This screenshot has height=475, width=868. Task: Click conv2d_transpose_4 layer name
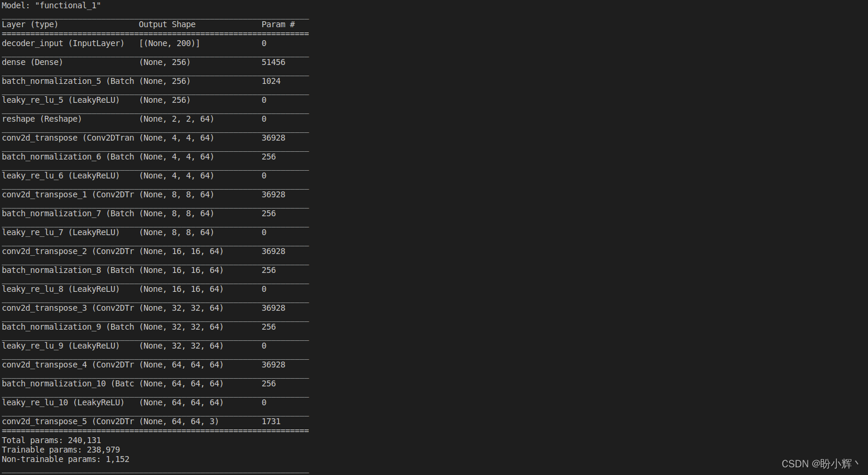pyautogui.click(x=68, y=365)
